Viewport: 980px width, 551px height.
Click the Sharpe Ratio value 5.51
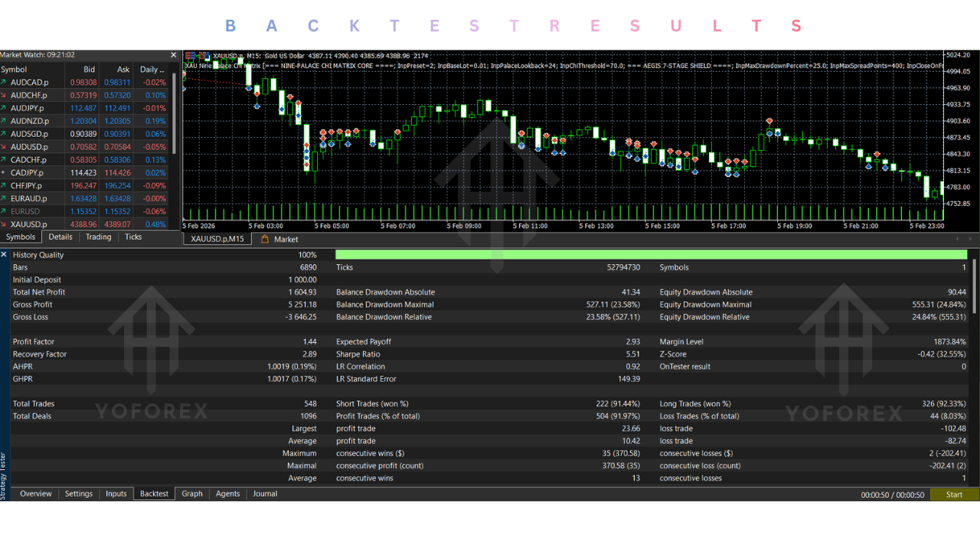(632, 354)
